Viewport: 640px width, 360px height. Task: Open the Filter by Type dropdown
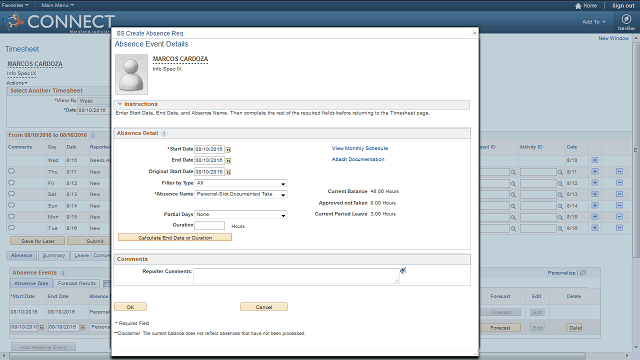click(241, 183)
